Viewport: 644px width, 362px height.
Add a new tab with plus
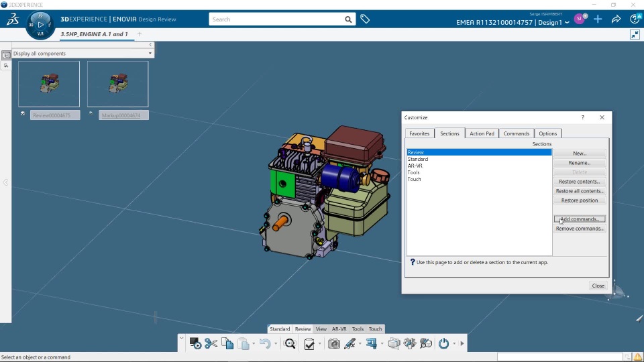[x=140, y=34]
